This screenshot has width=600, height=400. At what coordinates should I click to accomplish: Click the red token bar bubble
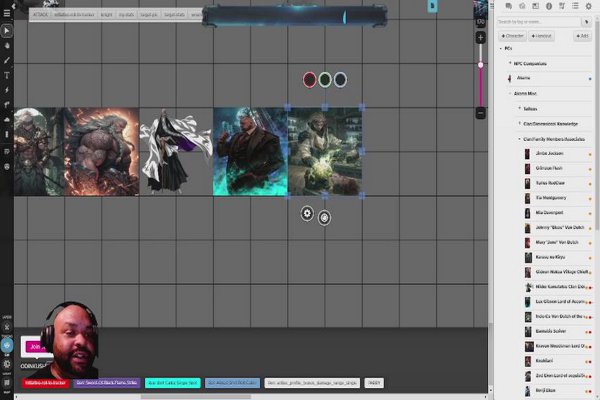point(310,80)
